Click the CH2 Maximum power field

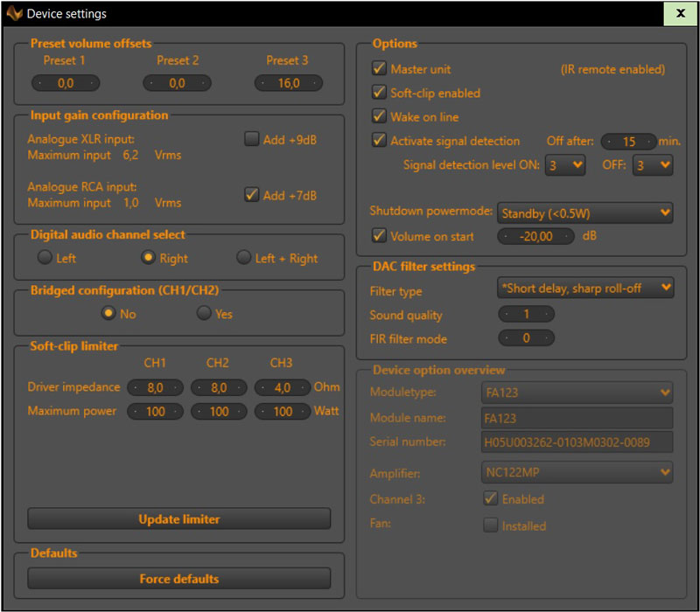click(219, 411)
